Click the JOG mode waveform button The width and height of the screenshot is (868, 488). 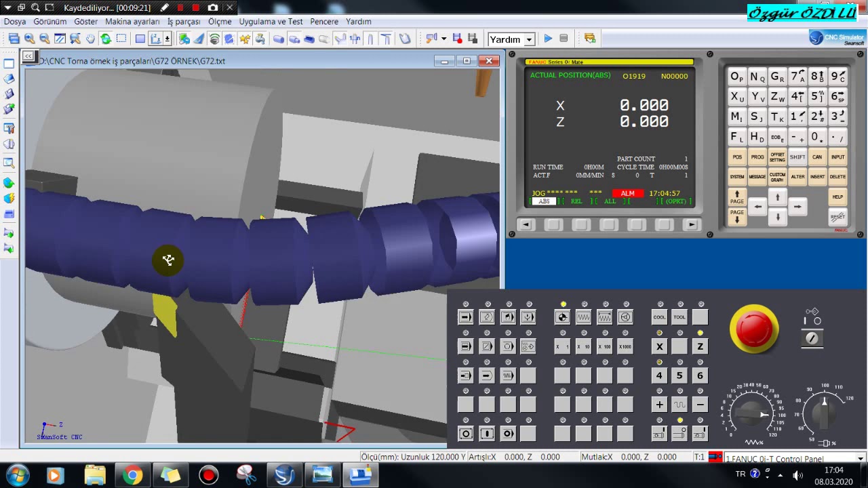[583, 317]
